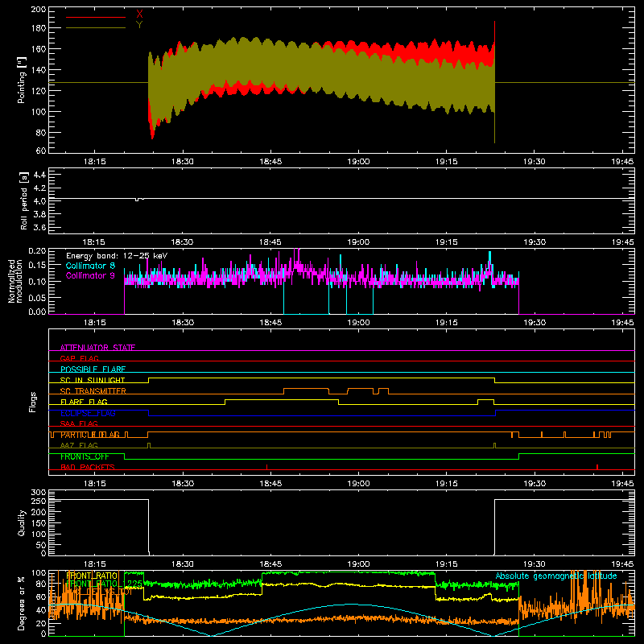Click the Collimator 8 legend label
The image size is (644, 644).
pos(90,266)
